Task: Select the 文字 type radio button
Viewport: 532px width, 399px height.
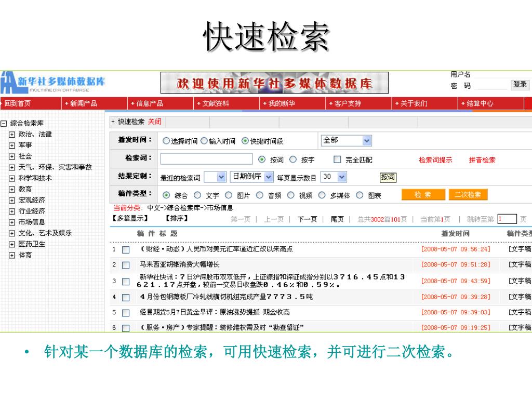Action: 197,195
